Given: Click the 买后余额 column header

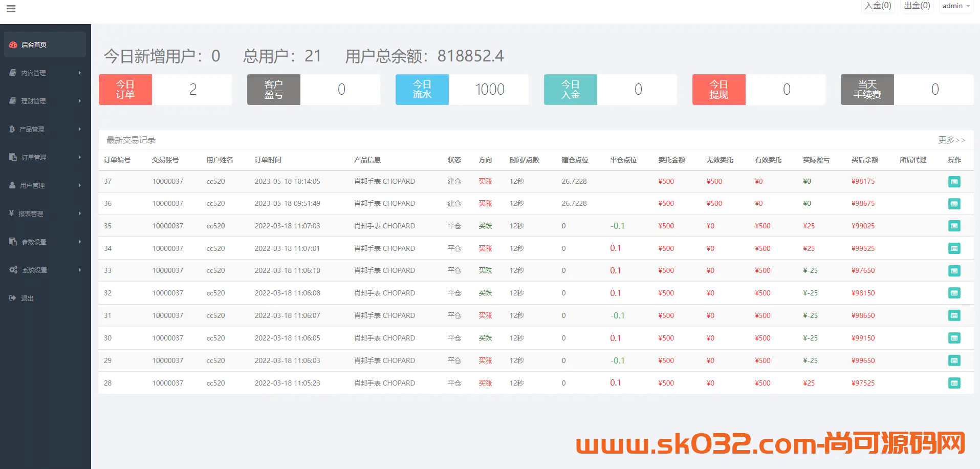Looking at the screenshot, I should [865, 160].
